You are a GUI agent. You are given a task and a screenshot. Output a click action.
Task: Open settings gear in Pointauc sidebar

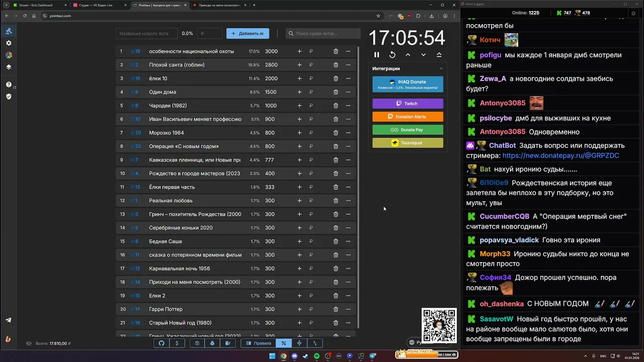(x=9, y=43)
